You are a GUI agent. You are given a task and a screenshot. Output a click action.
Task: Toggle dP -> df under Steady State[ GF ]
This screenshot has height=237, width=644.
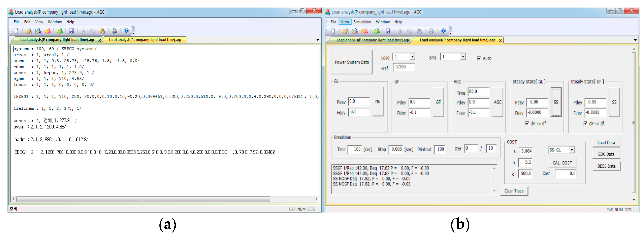click(x=585, y=123)
